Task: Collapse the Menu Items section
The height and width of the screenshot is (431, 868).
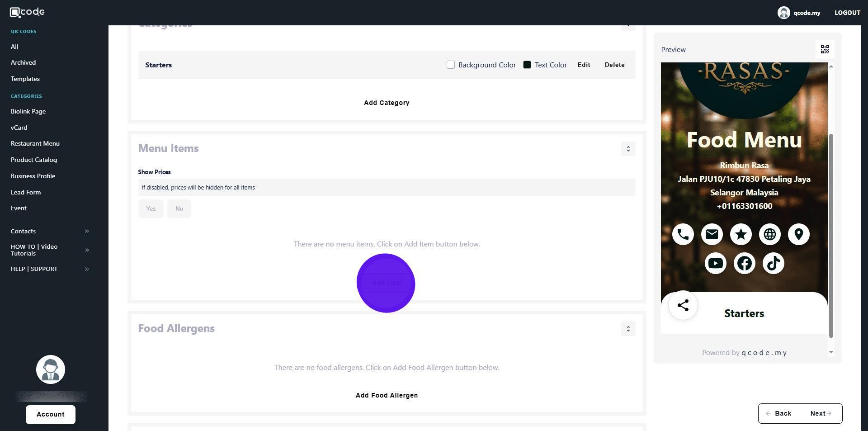Action: [628, 149]
